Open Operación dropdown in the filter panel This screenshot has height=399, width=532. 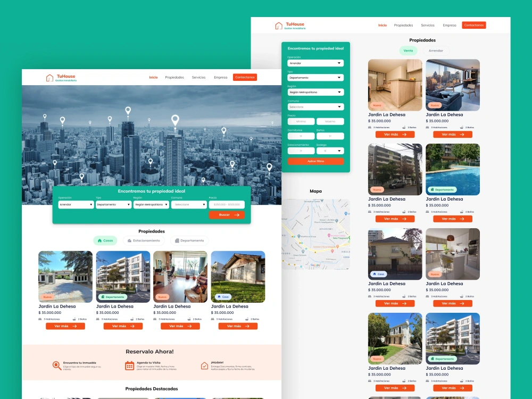tap(315, 63)
